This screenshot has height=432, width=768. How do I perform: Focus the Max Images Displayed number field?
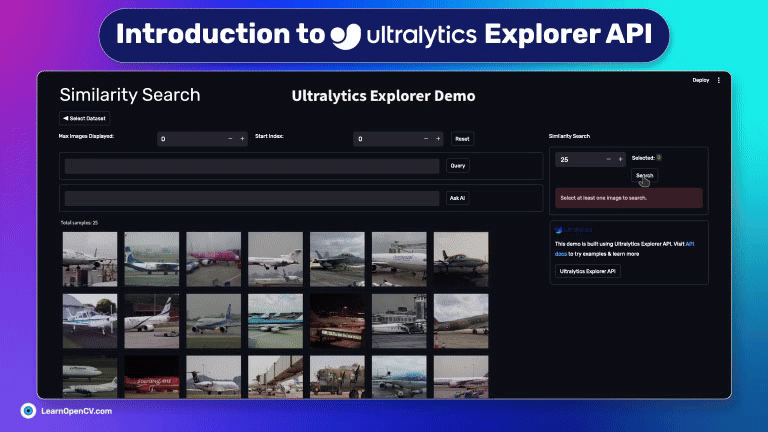click(x=191, y=139)
